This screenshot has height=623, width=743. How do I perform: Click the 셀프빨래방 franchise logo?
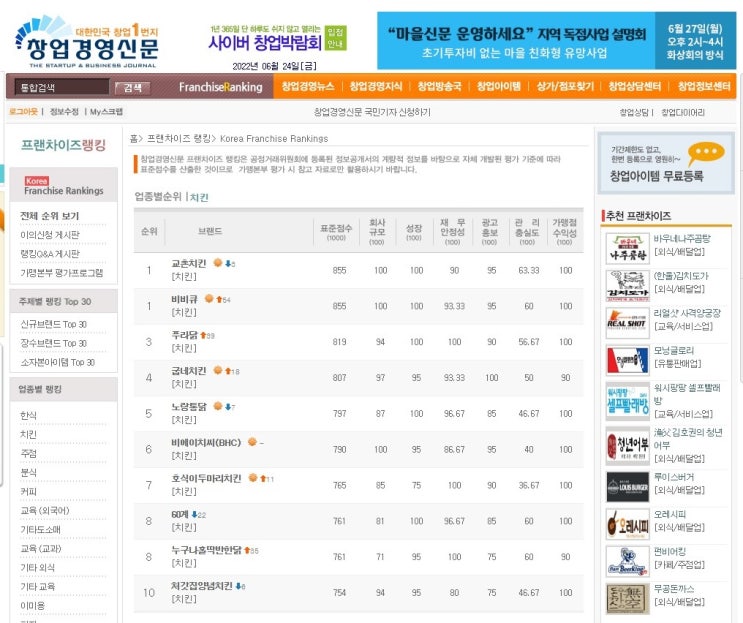point(627,402)
